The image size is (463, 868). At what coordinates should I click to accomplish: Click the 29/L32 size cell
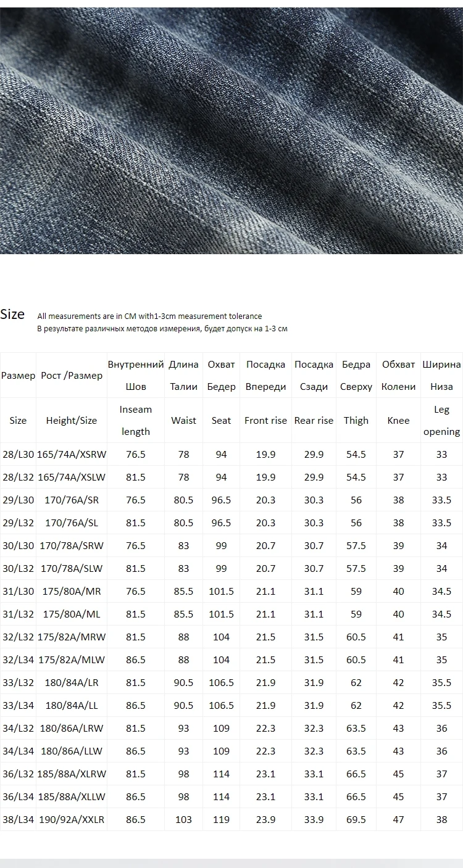pos(18,523)
